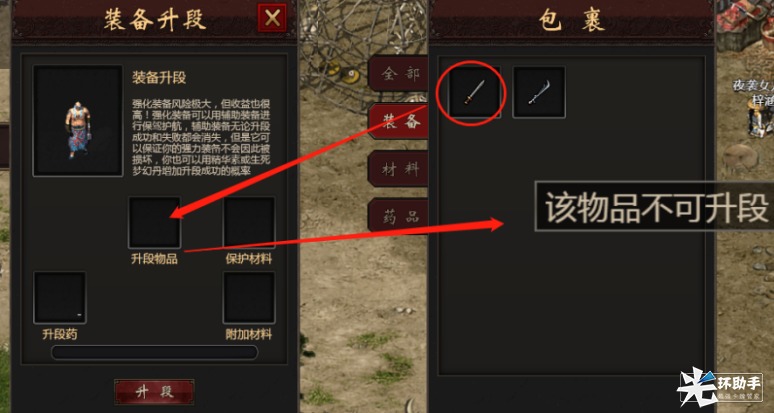Close the 装备升段 panel
The height and width of the screenshot is (413, 774).
pos(272,18)
